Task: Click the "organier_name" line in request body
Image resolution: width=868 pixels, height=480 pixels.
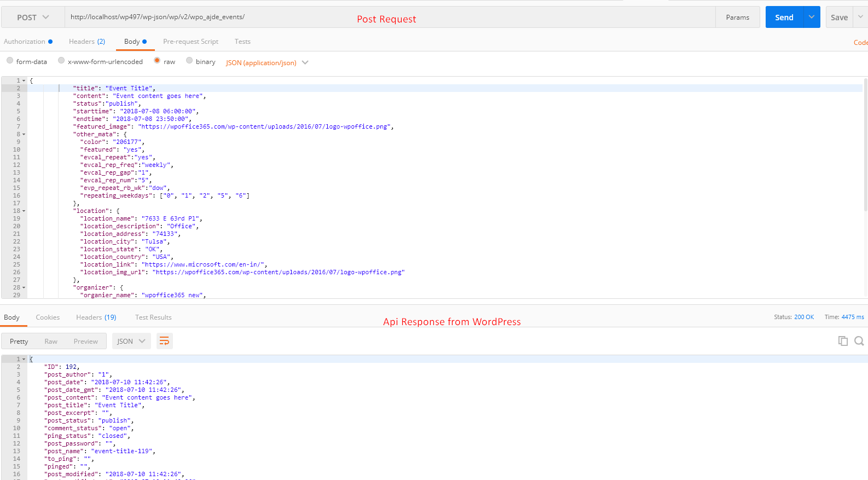Action: (x=143, y=295)
